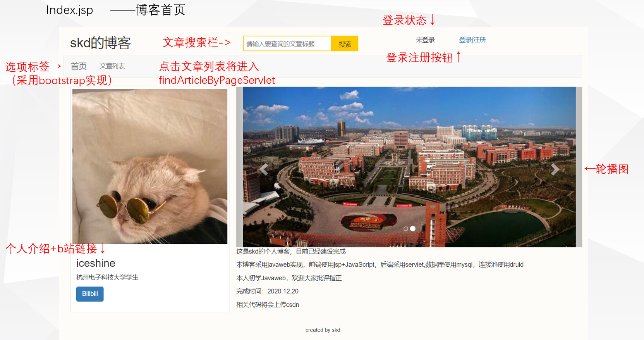Viewport: 644px width, 340px height.
Task: Open the 文章列表 tab
Action: [x=112, y=66]
